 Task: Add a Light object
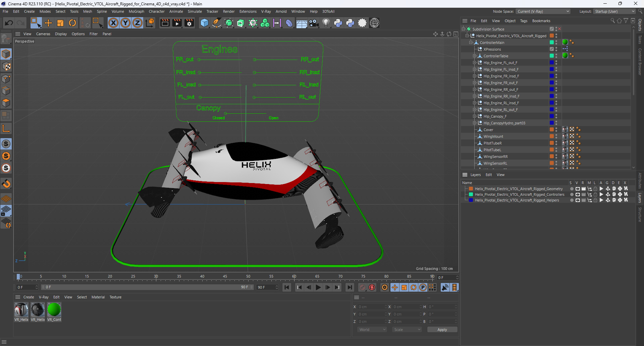click(x=326, y=23)
